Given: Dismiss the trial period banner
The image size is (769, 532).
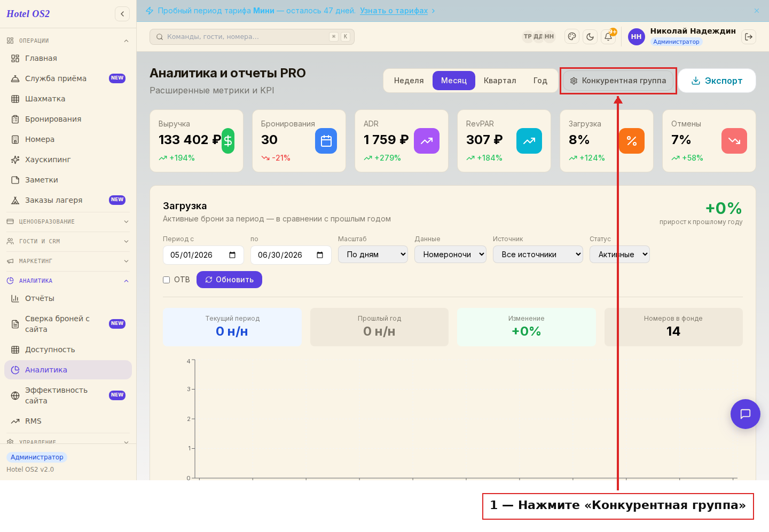Looking at the screenshot, I should click(x=757, y=11).
